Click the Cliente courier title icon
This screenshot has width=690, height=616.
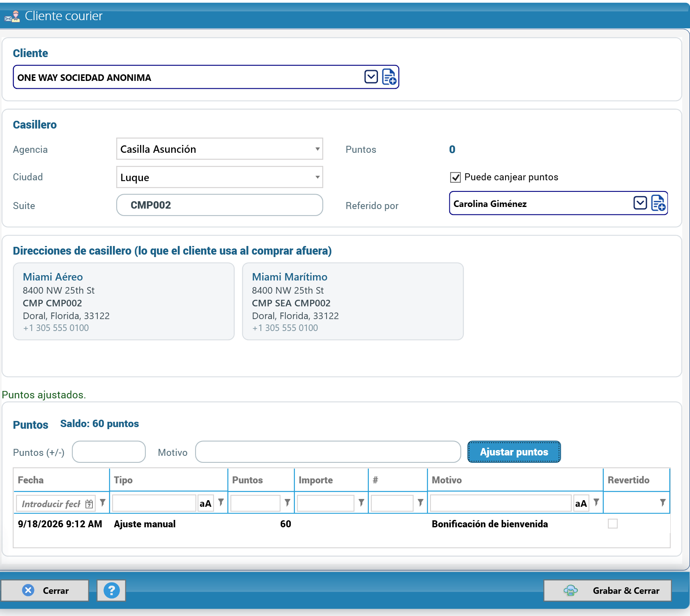pos(12,16)
